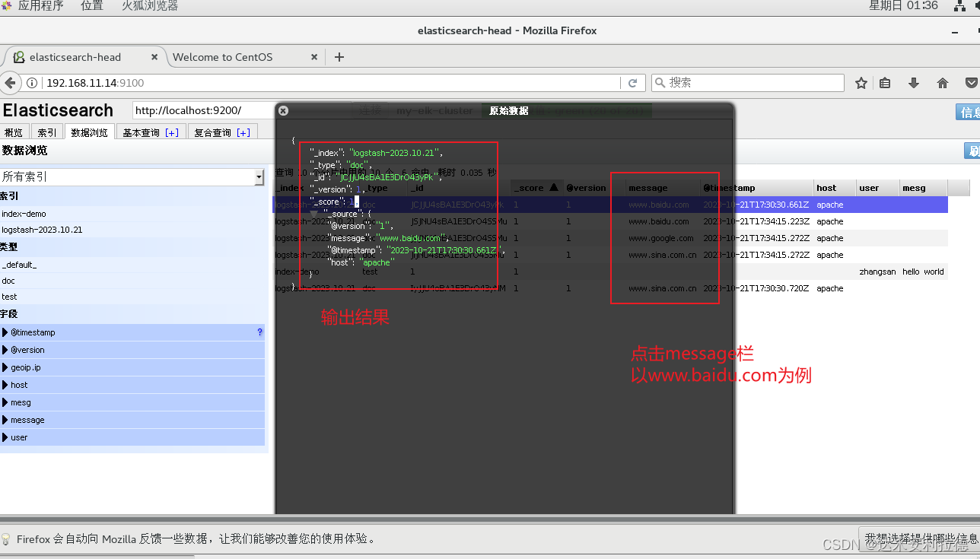Click the hello world mesg cell
Screen dimensions: 980x559
(x=923, y=272)
